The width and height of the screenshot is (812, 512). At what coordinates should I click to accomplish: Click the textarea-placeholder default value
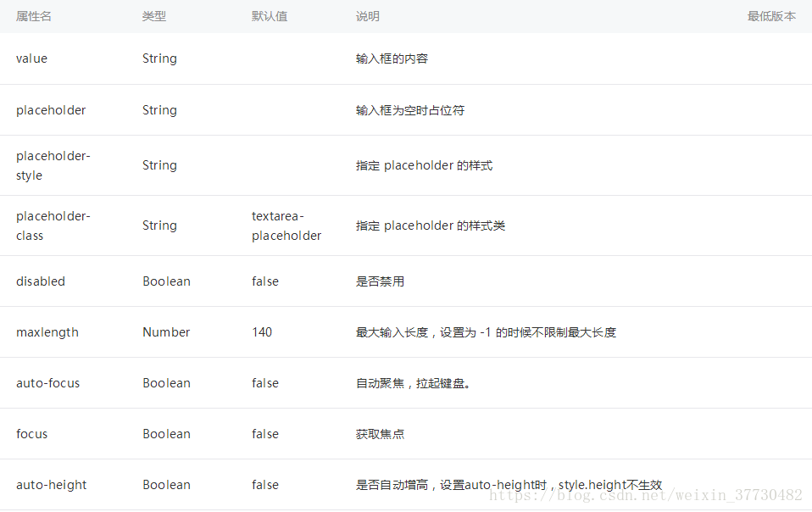286,225
